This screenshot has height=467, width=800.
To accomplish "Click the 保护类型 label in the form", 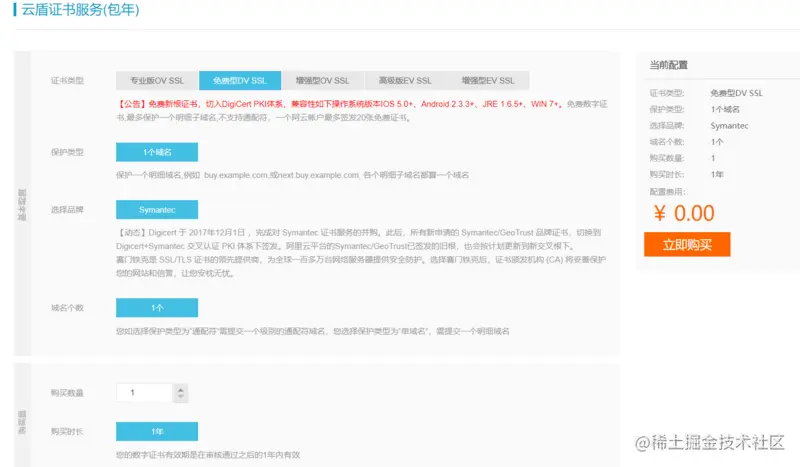I will coord(67,152).
